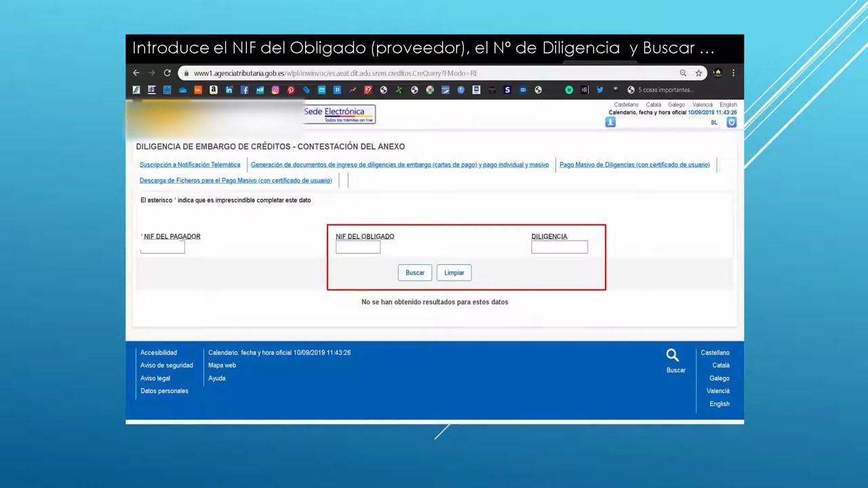
Task: Bookmark this page with the star icon
Action: [x=698, y=73]
